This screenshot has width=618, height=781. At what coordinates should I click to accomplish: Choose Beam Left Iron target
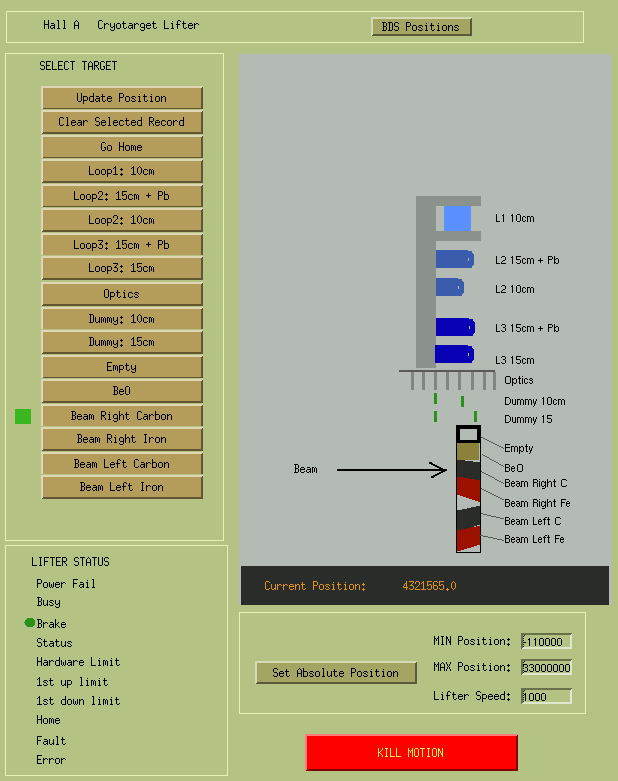pyautogui.click(x=122, y=487)
